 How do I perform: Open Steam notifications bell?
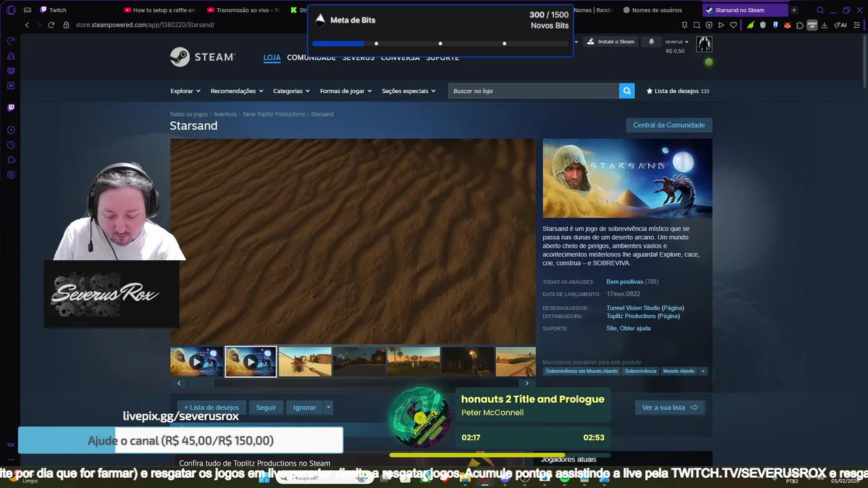tap(651, 41)
